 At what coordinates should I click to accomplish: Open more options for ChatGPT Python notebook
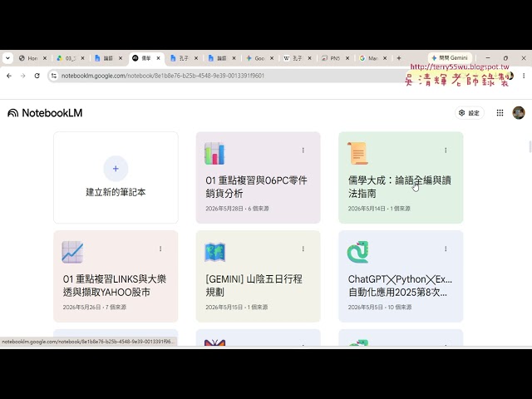[x=446, y=249]
